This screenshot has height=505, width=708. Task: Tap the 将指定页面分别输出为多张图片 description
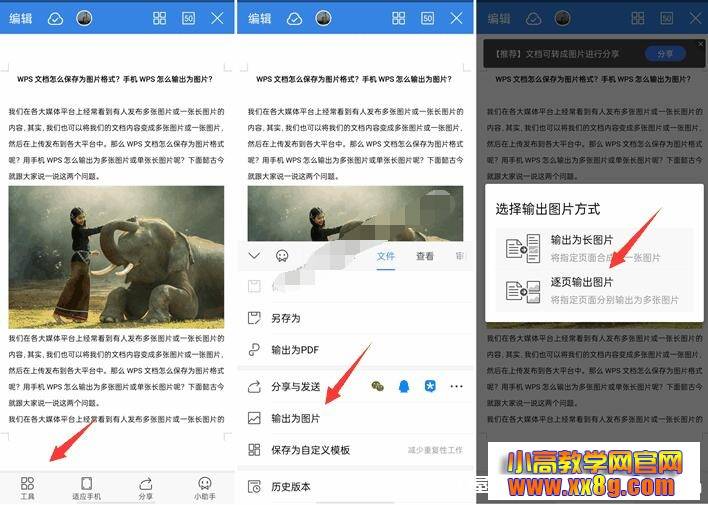pos(615,300)
